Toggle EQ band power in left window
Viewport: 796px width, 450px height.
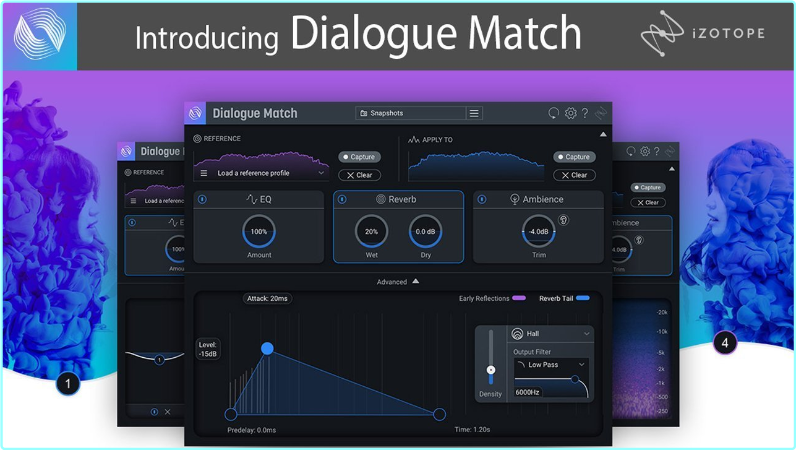(154, 412)
